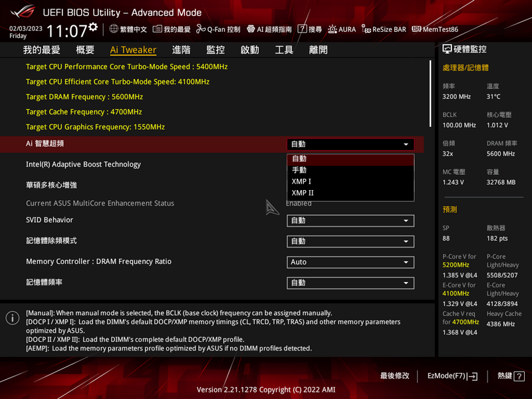Click 熱鍵 button label

tap(505, 376)
